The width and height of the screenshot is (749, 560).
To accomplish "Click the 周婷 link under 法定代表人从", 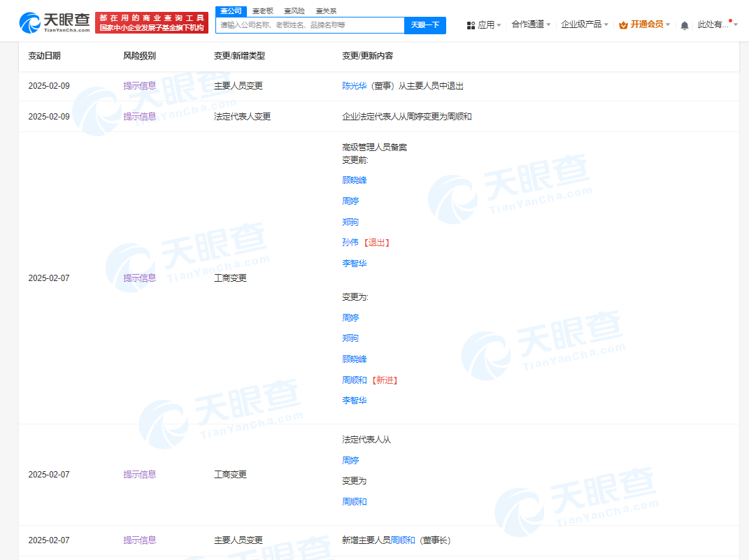I will coord(350,460).
